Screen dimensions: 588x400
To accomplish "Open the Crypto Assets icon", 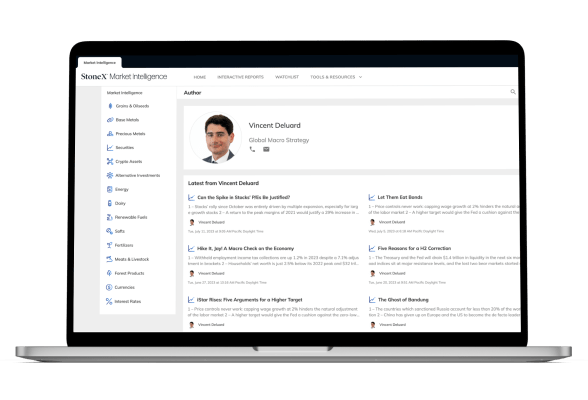I will [110, 161].
